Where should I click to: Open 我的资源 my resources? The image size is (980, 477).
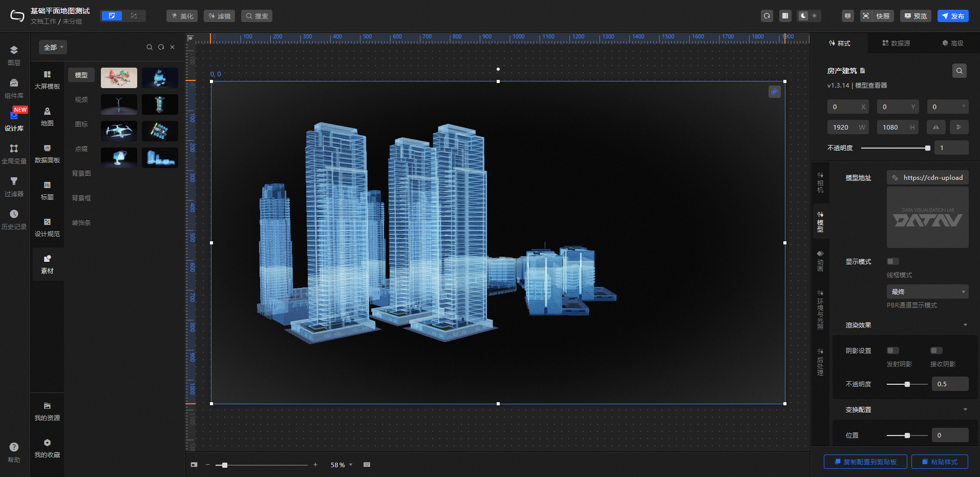pos(47,412)
